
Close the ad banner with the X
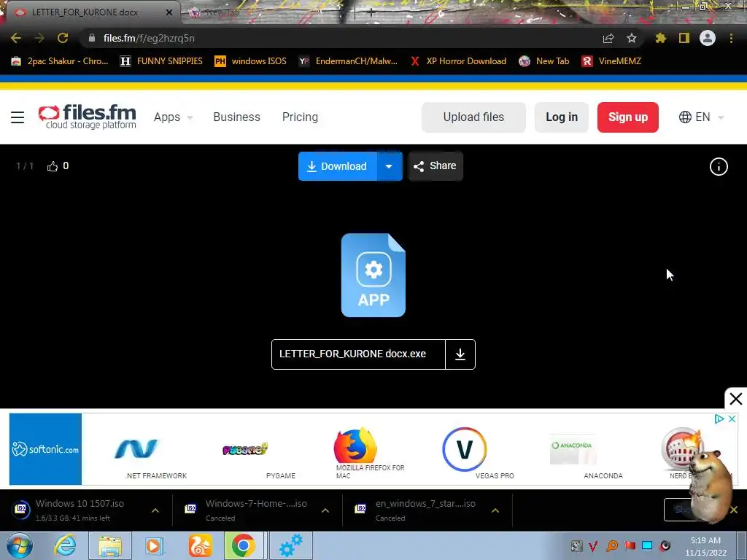[x=735, y=399]
